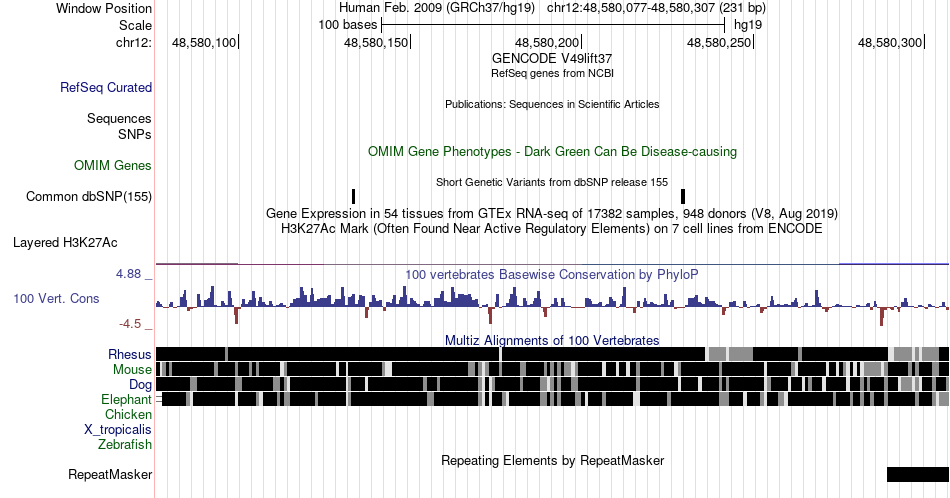Click the Scale label
950x498 pixels.
pyautogui.click(x=135, y=25)
